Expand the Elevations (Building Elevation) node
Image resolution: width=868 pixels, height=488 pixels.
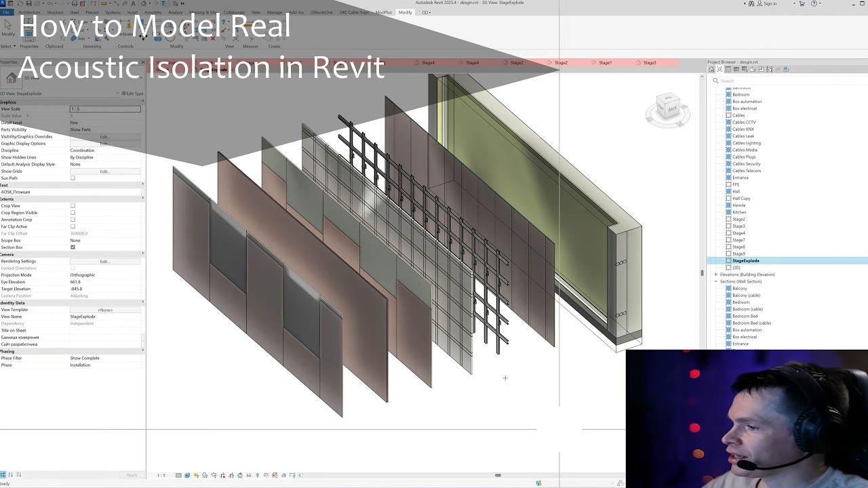715,274
